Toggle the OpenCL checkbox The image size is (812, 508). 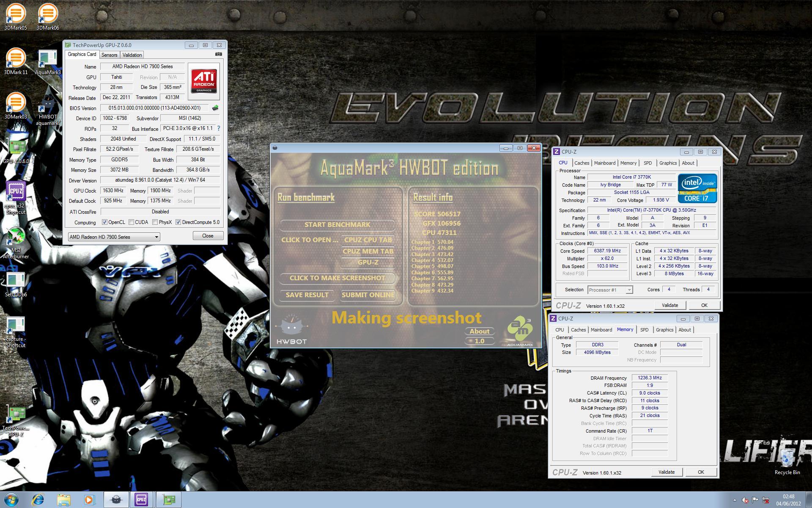104,222
